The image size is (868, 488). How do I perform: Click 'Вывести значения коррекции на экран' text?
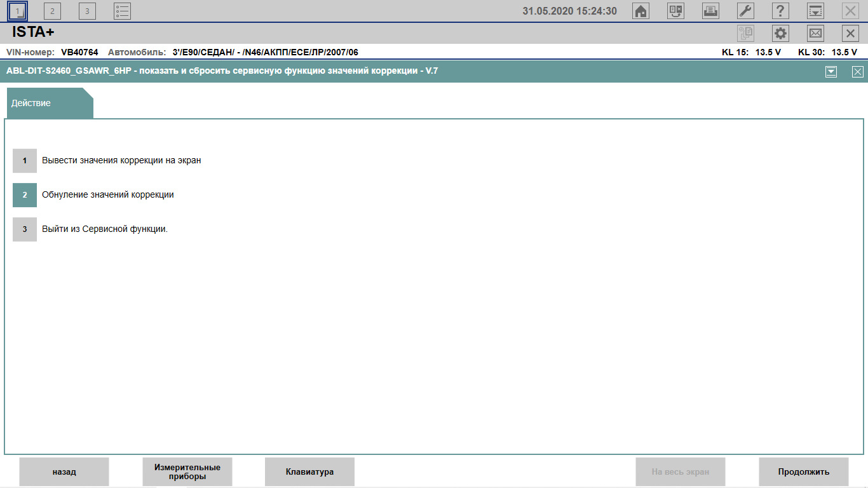pos(121,160)
